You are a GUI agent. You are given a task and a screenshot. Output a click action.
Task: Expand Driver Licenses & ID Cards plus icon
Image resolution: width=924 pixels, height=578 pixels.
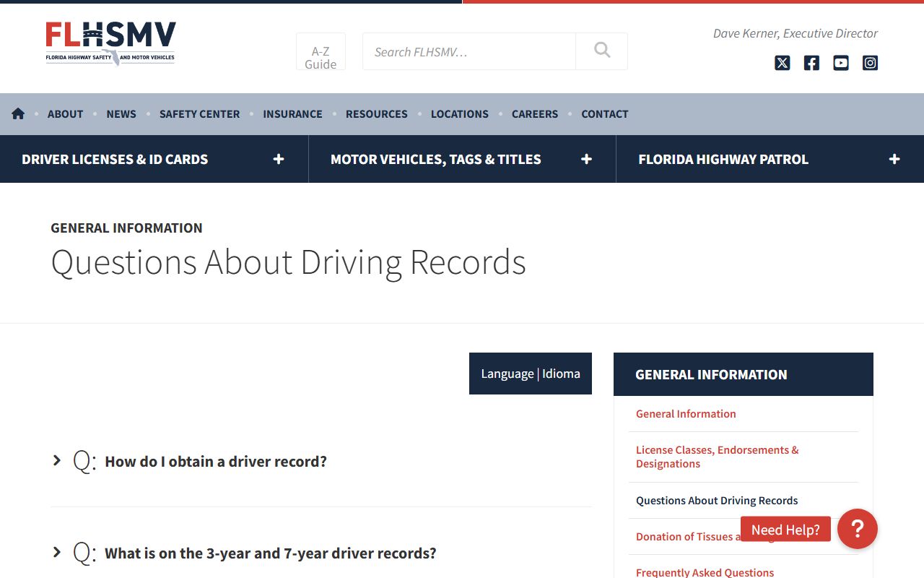279,159
